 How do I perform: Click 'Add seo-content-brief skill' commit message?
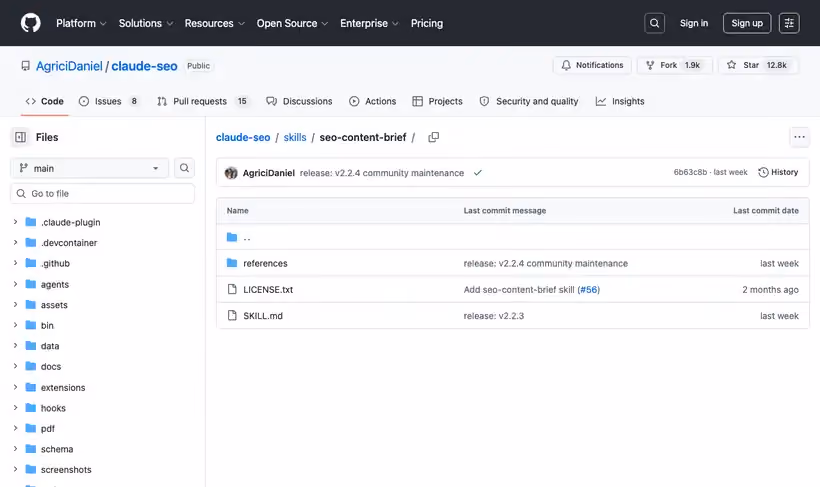pos(519,289)
